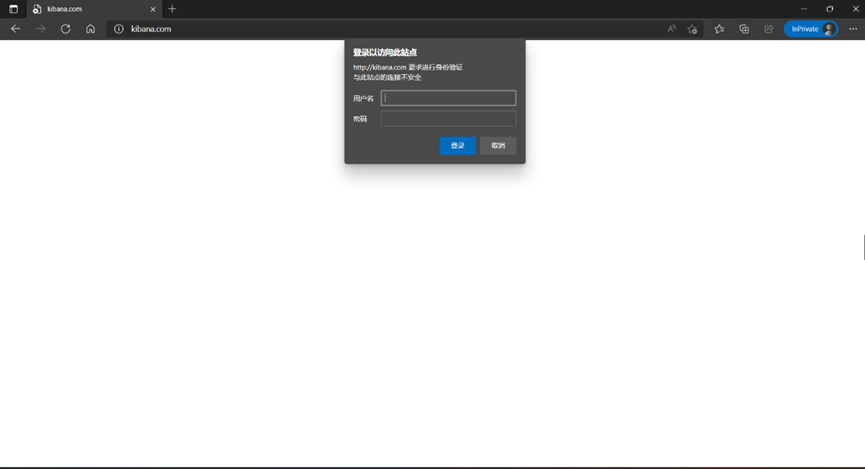Focus the 用户名 username field
This screenshot has width=865, height=469.
click(x=448, y=98)
